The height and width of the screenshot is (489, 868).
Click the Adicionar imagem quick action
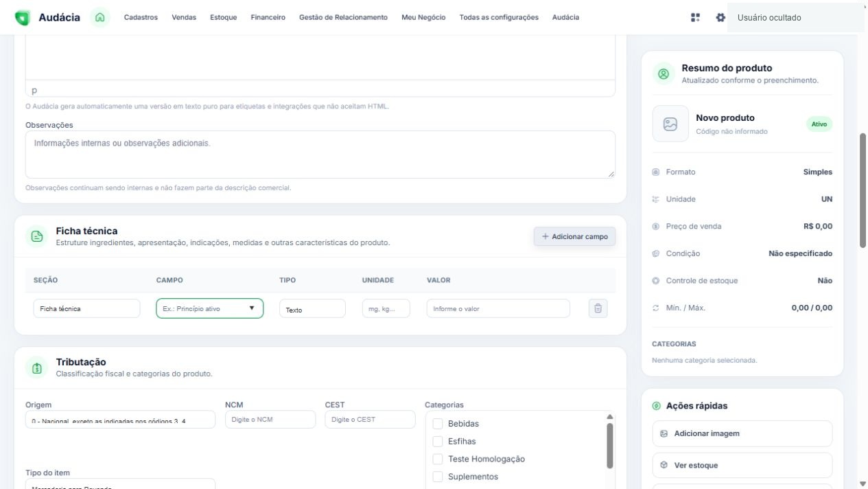(x=742, y=434)
